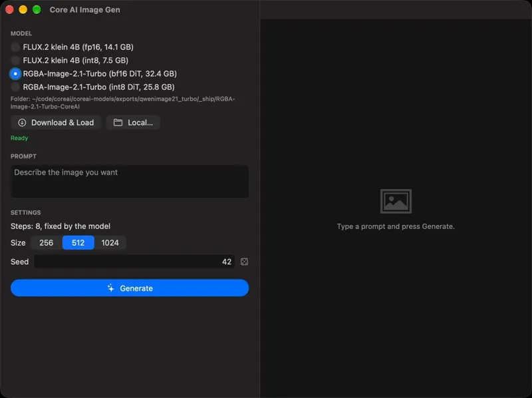Select RGBA-Image-2.1-Turbo int8 DiT radio button
The height and width of the screenshot is (398, 532).
pyautogui.click(x=15, y=87)
